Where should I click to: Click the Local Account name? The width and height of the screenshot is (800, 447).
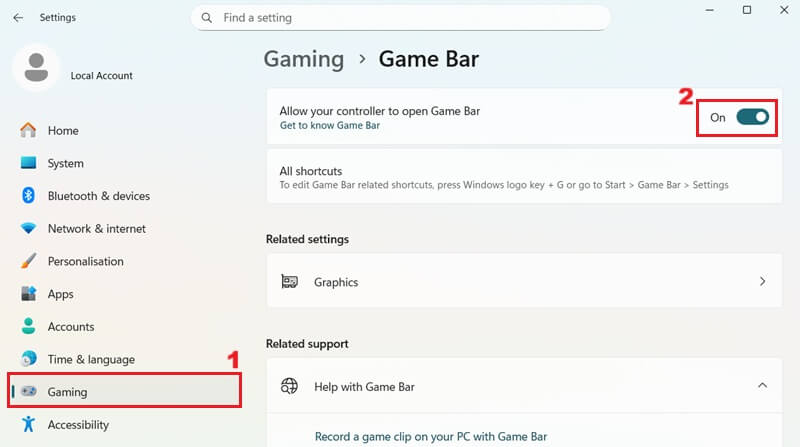(x=102, y=76)
